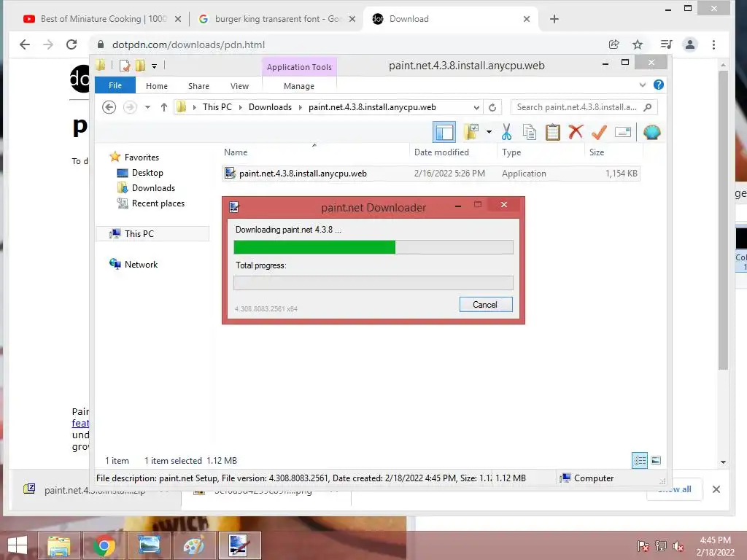Select Network in the navigation pane

pos(141,264)
